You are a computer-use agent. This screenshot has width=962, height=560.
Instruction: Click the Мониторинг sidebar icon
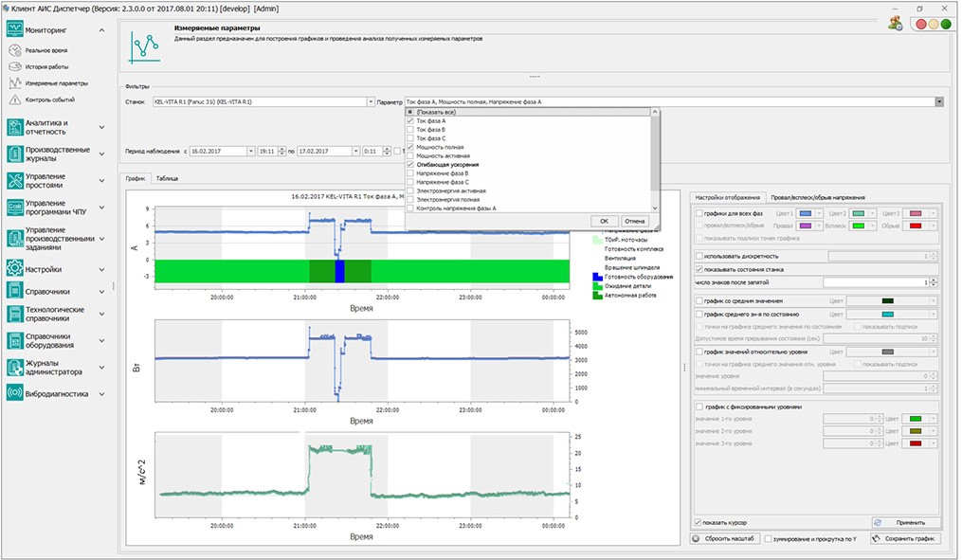[15, 29]
